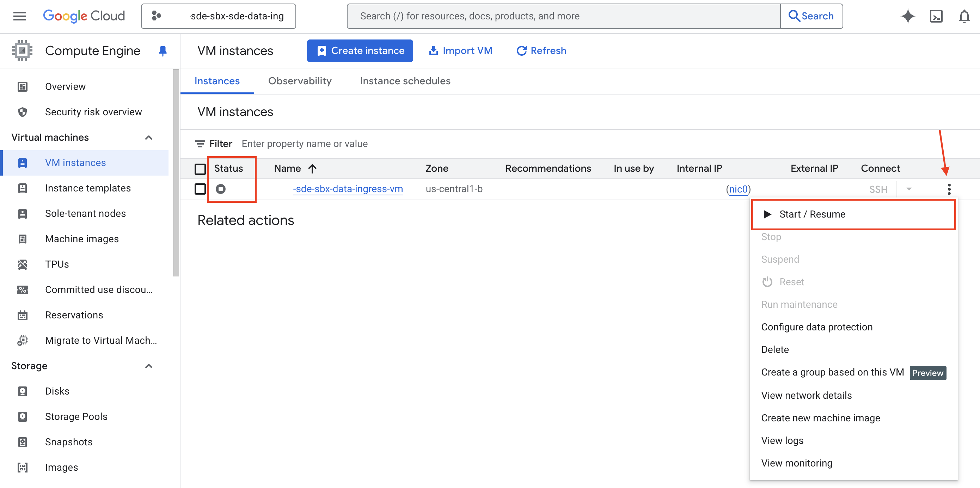Click the Filter property input field
Image resolution: width=980 pixels, height=488 pixels.
[304, 144]
